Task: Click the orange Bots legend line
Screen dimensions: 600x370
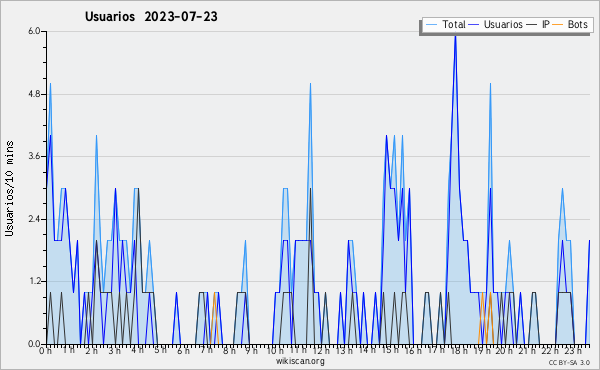Action: click(558, 24)
